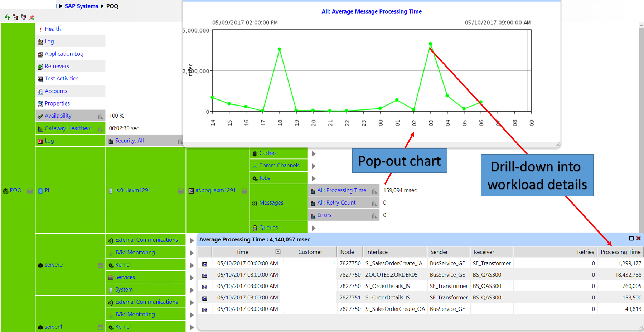Click the Refresh icon in the toolbar
The image size is (644, 332).
pos(7,17)
